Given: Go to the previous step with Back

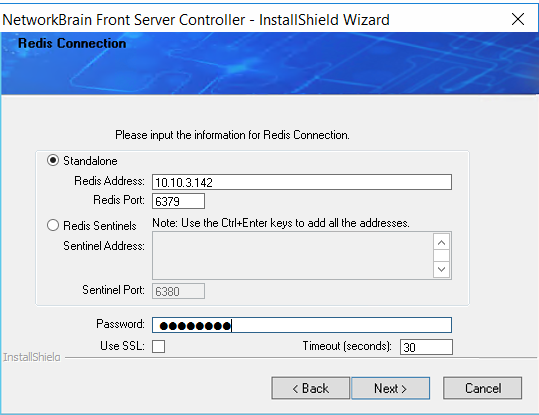Looking at the screenshot, I should click(x=310, y=388).
